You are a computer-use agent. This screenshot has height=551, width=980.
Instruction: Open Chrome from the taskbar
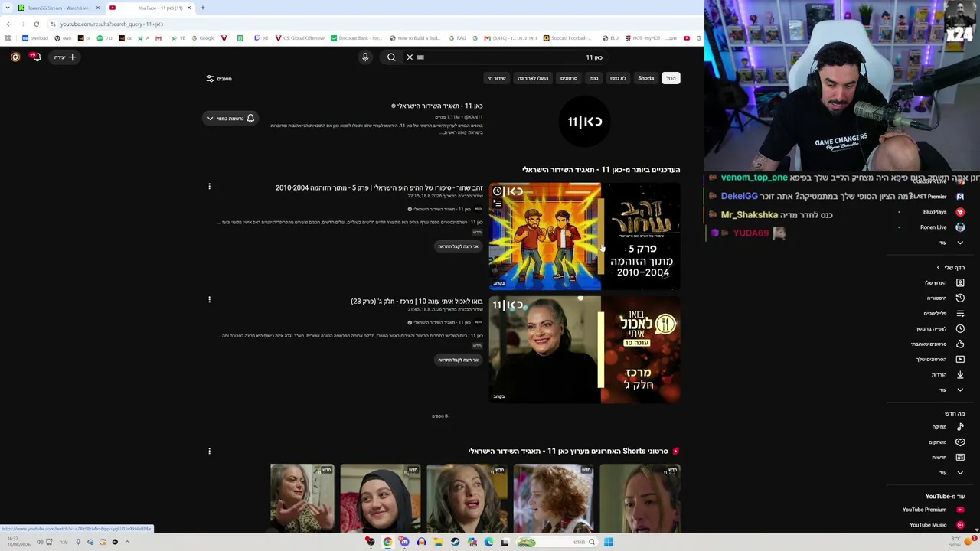click(387, 542)
